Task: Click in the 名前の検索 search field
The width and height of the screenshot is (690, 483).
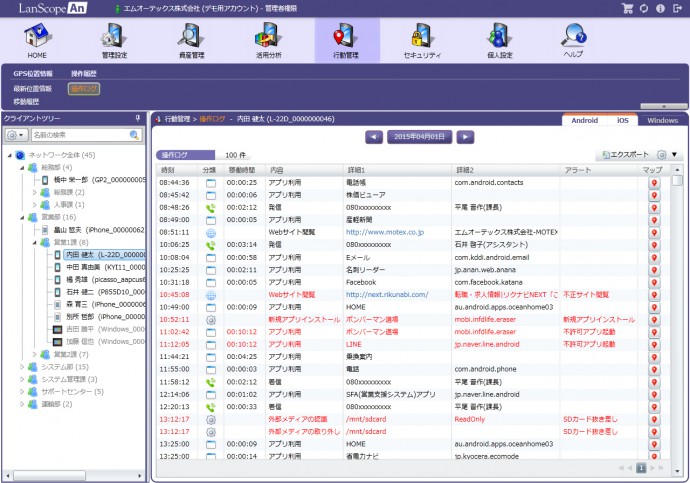Action: pos(80,135)
